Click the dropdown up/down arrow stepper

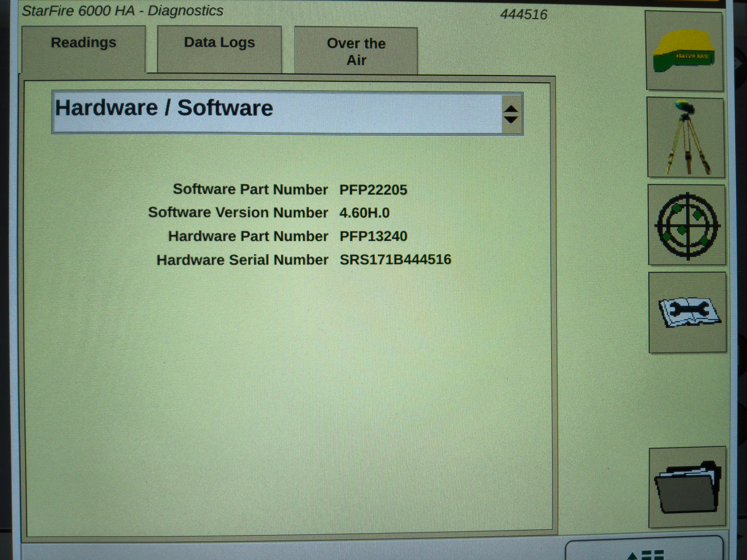(511, 114)
